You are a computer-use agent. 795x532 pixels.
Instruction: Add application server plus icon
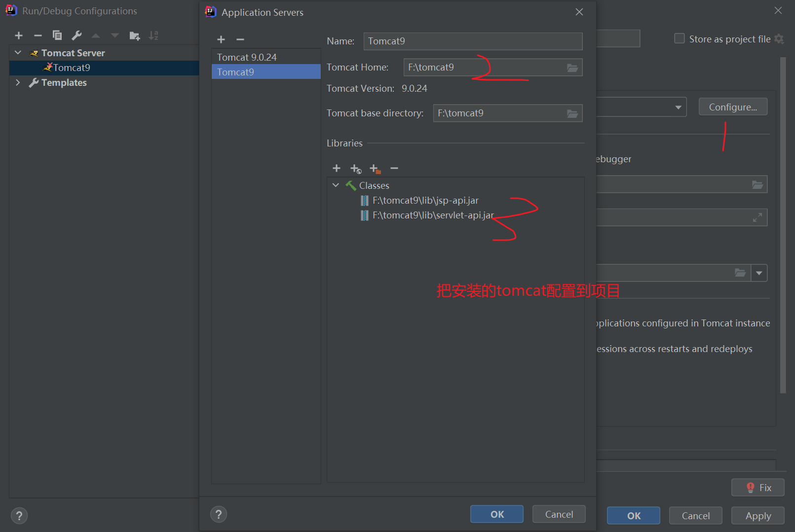pos(221,39)
